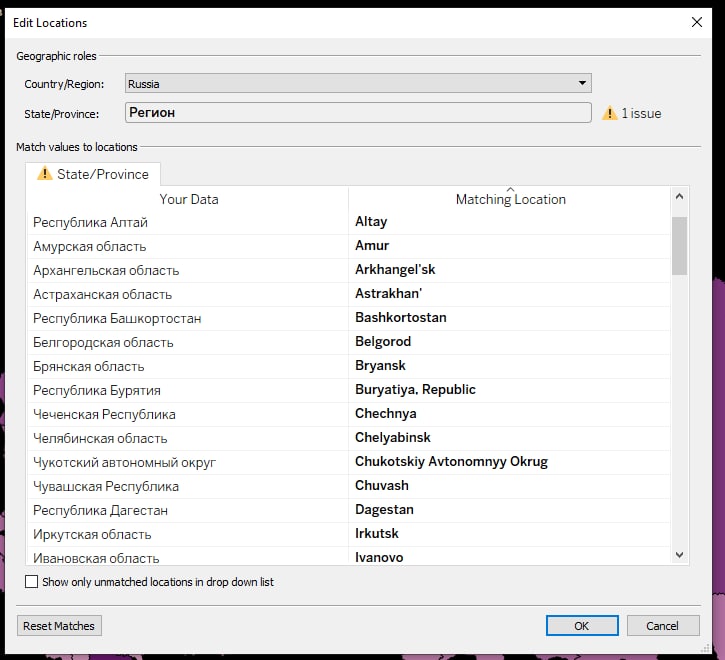Click the warning icon beside '1 issue'
Image resolution: width=725 pixels, height=660 pixels.
tap(610, 113)
